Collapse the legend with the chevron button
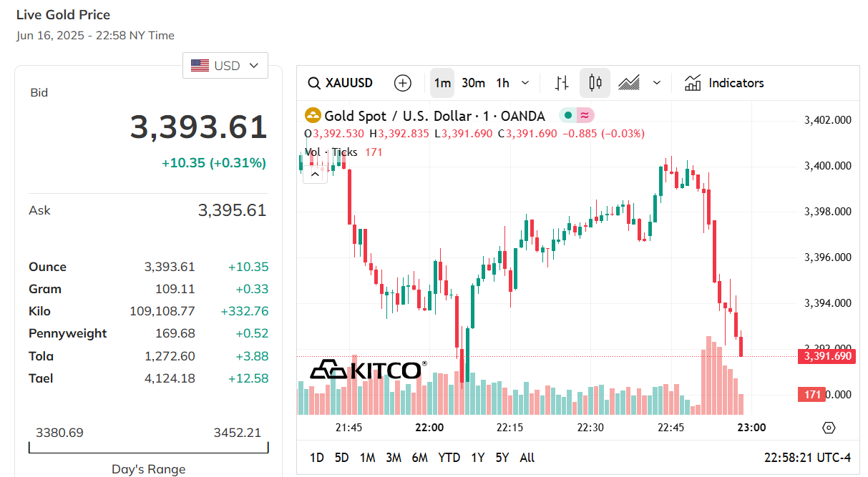The height and width of the screenshot is (477, 868). pos(315,174)
